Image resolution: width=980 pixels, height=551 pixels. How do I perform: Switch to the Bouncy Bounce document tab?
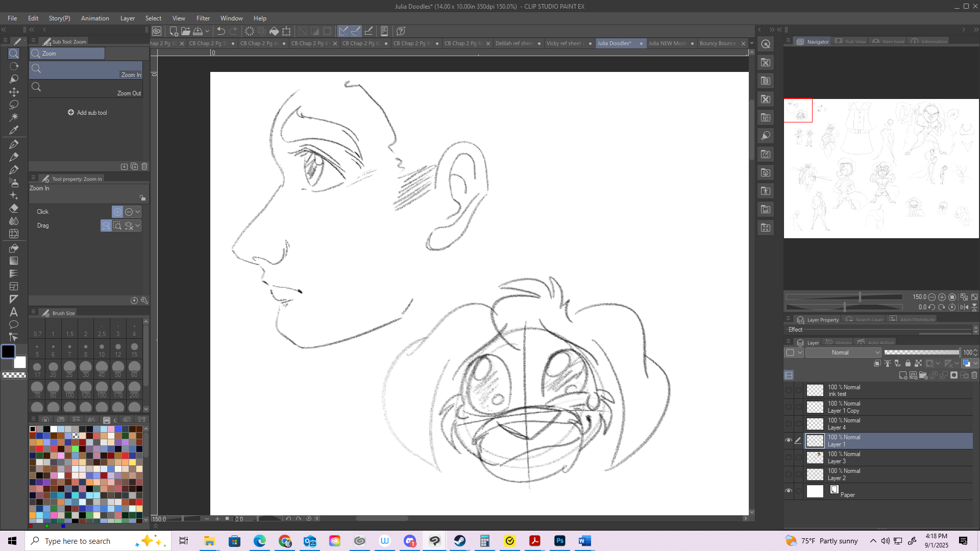(717, 43)
